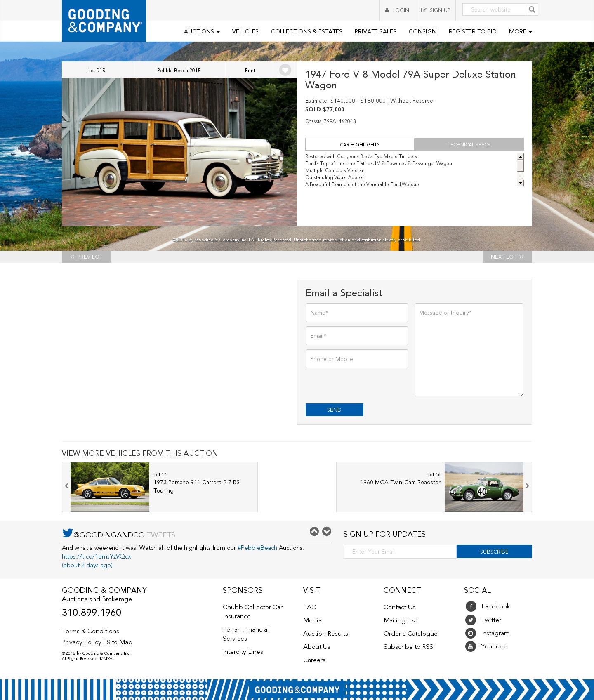The height and width of the screenshot is (700, 594).
Task: Go to Collections & Estates
Action: [306, 31]
